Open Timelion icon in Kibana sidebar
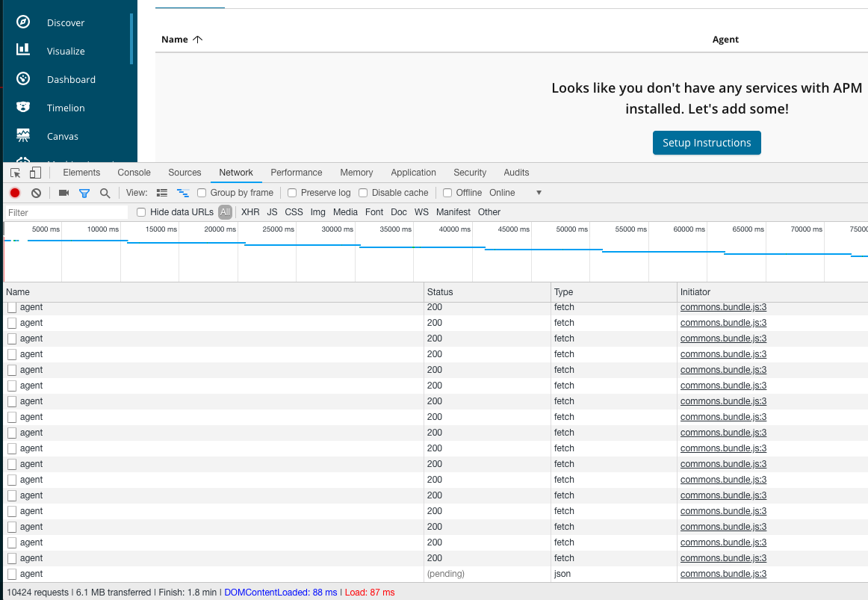Viewport: 868px width, 600px height. 22,107
